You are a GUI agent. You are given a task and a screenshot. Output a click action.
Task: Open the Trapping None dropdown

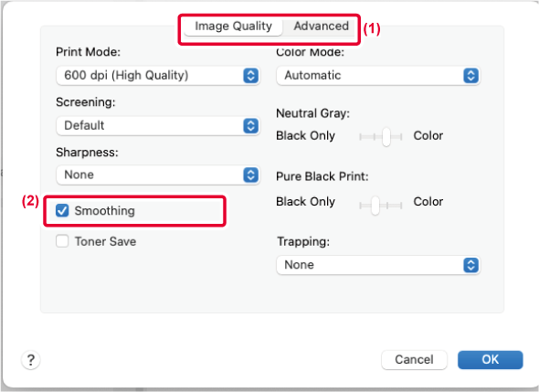pos(378,265)
